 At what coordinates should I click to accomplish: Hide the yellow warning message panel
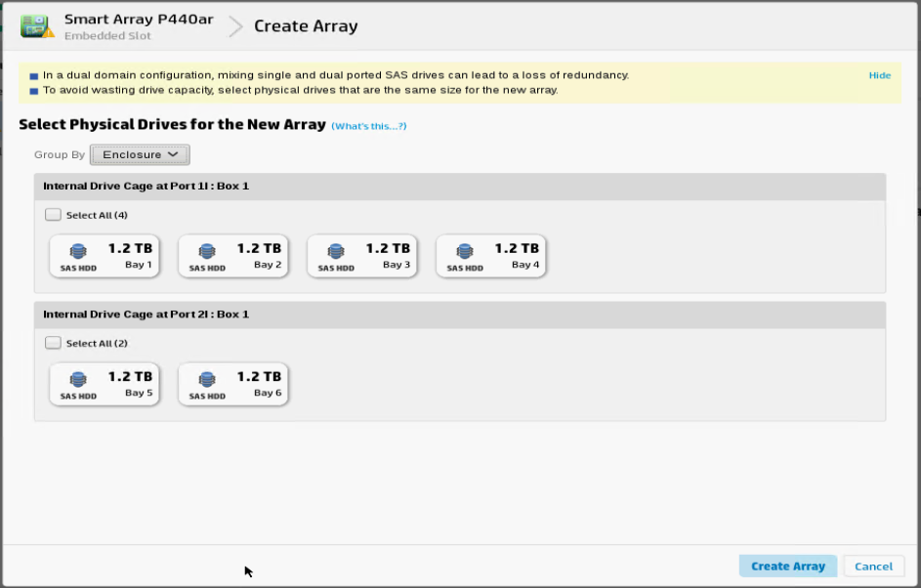pyautogui.click(x=879, y=75)
